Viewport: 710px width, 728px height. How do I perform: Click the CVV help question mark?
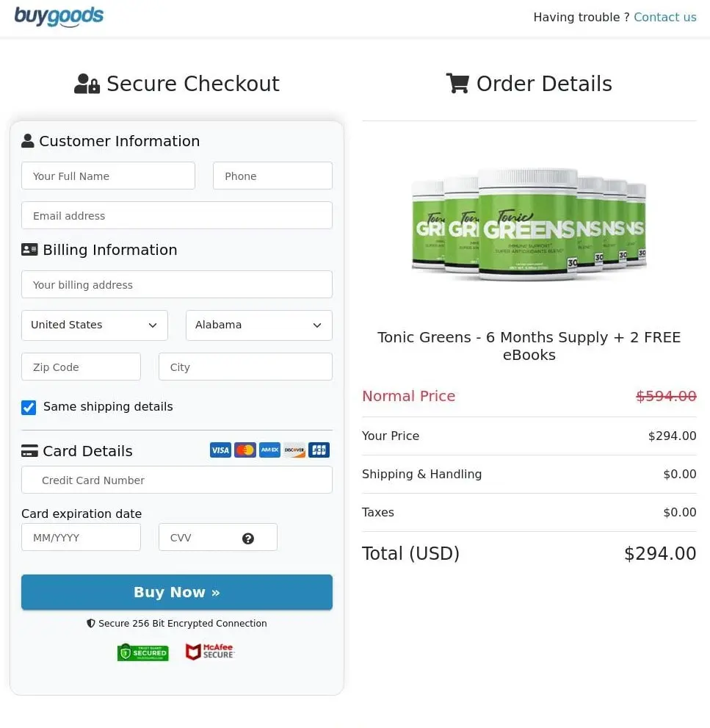(248, 537)
